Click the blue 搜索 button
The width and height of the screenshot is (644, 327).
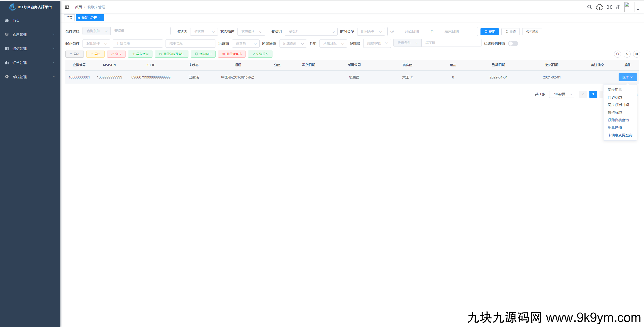490,32
